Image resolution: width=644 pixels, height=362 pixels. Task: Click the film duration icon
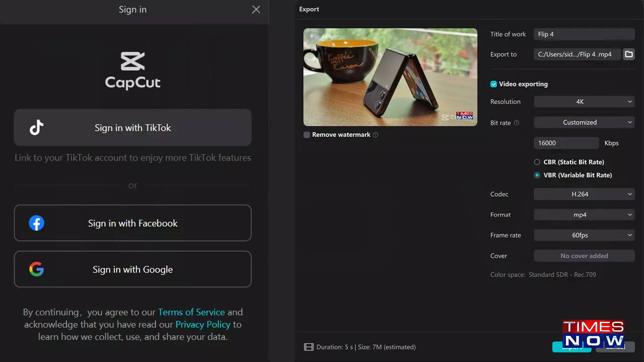[308, 347]
